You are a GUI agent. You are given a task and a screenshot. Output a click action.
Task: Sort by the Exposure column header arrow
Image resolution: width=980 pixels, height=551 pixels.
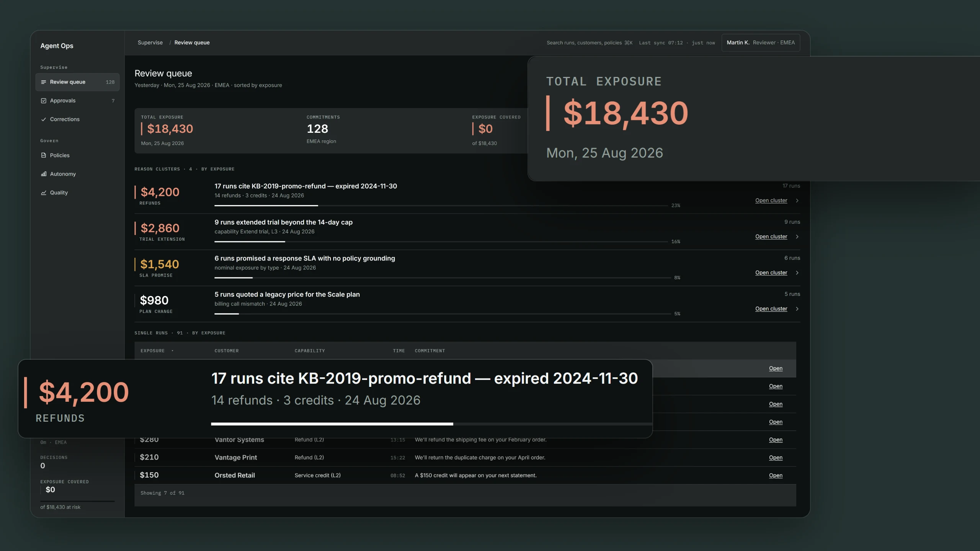coord(172,351)
